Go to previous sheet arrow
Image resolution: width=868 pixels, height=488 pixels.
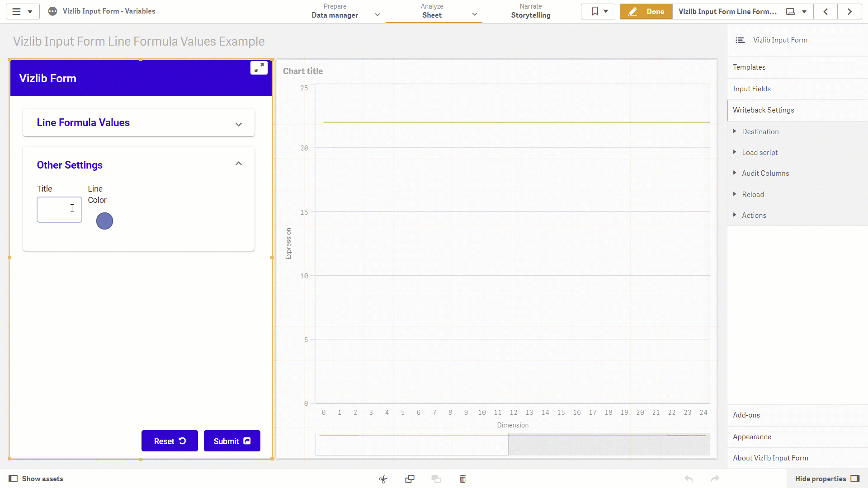826,12
